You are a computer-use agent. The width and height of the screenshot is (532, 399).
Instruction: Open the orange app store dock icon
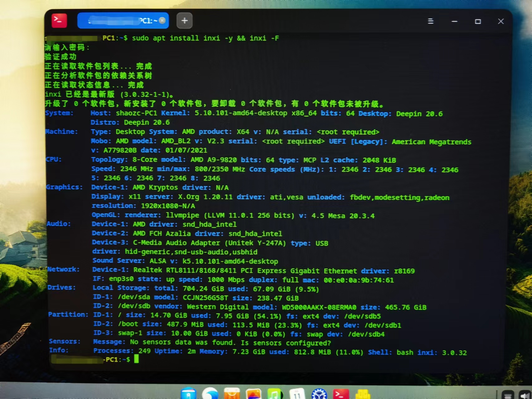[x=232, y=393]
